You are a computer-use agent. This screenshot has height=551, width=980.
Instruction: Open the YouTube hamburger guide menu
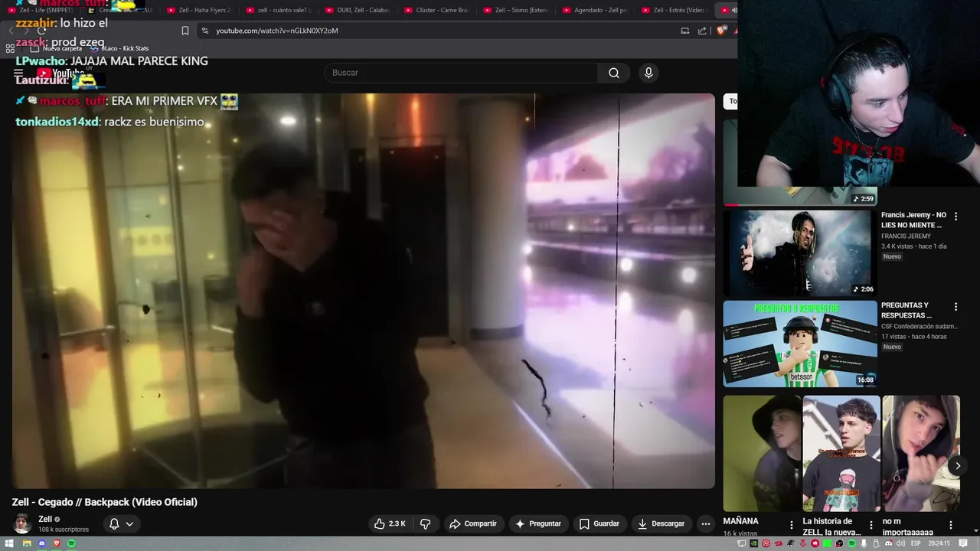(x=18, y=73)
